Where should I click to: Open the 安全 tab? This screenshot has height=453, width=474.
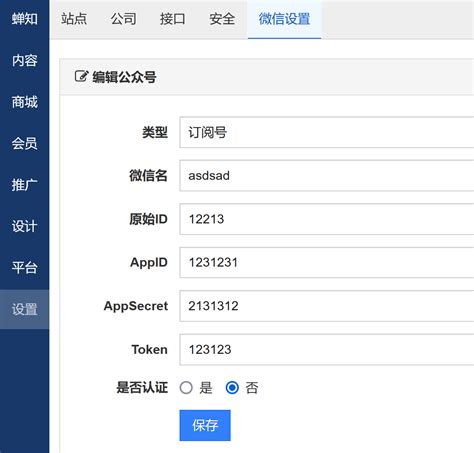pyautogui.click(x=222, y=19)
